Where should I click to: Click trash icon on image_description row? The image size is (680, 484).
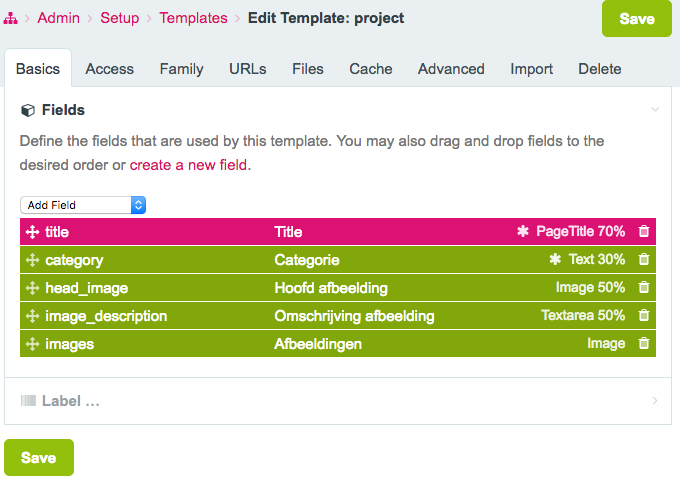644,315
